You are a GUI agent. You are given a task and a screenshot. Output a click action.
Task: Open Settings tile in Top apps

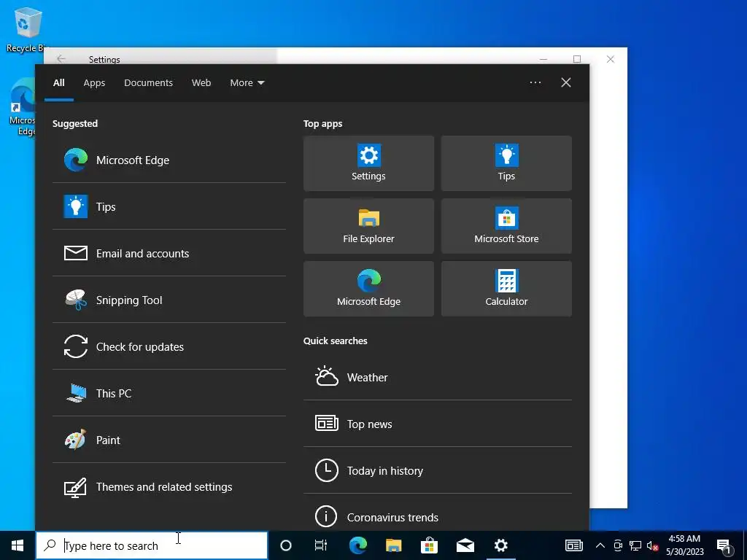coord(368,163)
